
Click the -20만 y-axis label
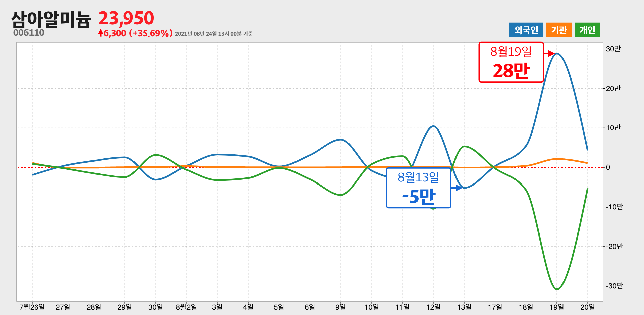coord(614,246)
